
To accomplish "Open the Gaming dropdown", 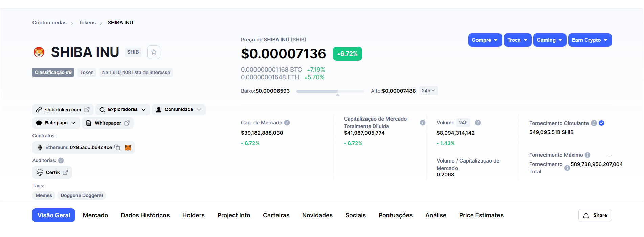I will (550, 40).
